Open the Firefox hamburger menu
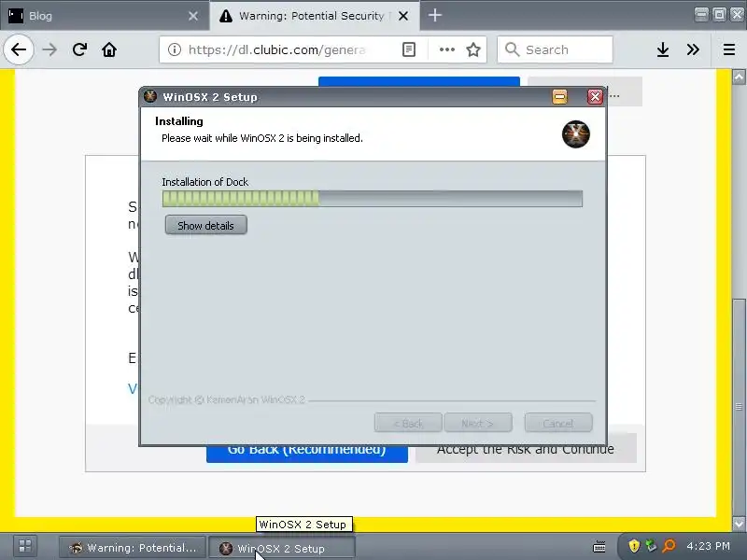The height and width of the screenshot is (560, 747). 729,49
